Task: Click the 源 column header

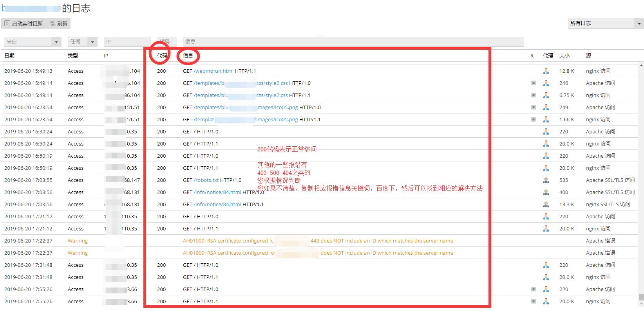Action: pos(588,56)
